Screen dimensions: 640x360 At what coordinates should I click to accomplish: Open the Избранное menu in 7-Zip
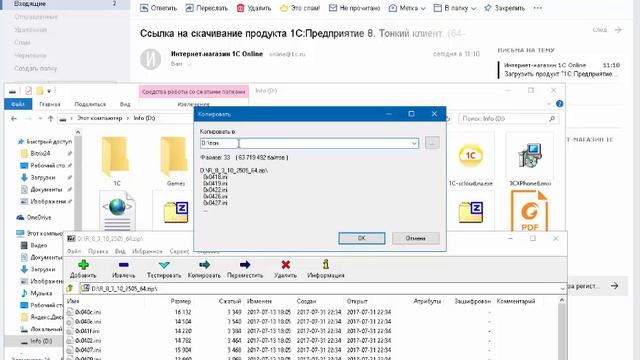[x=147, y=251]
